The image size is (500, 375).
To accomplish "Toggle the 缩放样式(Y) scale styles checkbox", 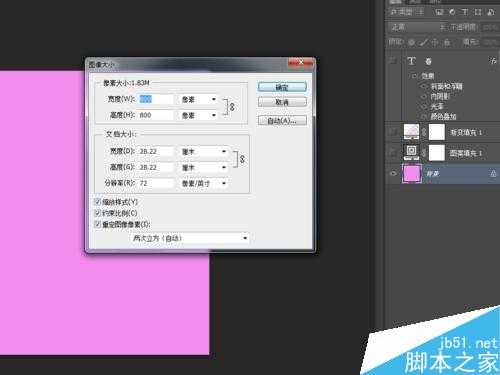I will click(x=98, y=202).
